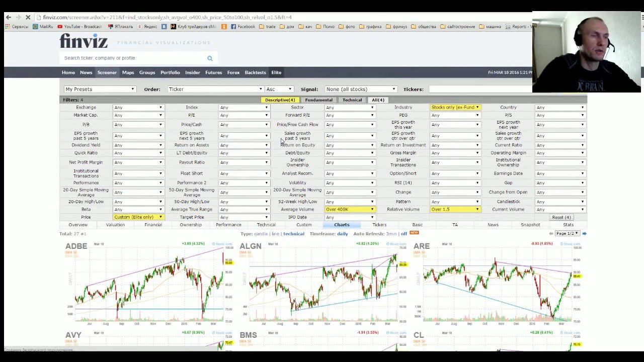Click the daily Timeframe link
This screenshot has height=362, width=644.
[x=343, y=234]
